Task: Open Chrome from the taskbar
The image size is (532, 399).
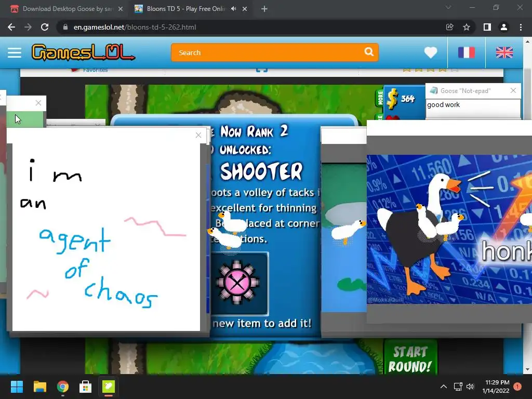Action: [x=62, y=387]
